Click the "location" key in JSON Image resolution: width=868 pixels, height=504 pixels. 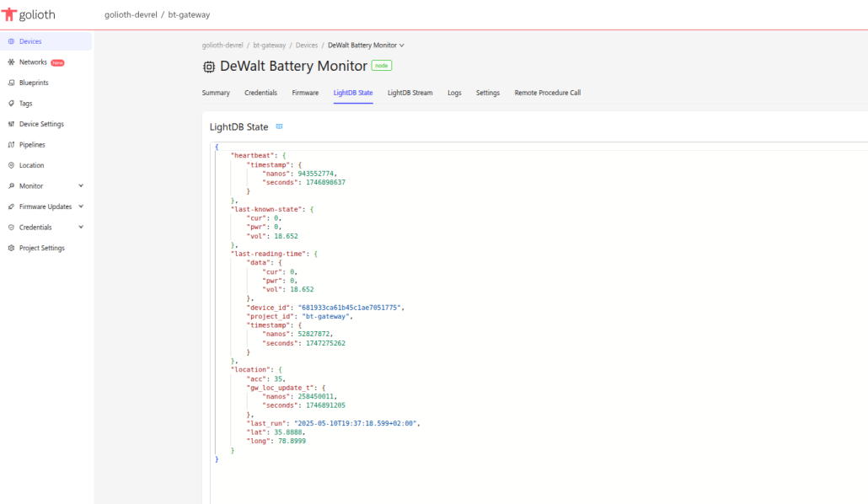251,369
